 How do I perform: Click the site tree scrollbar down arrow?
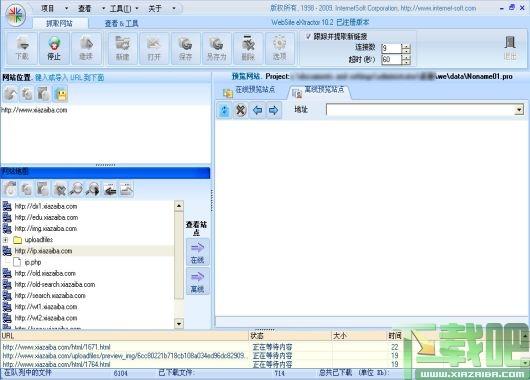point(179,324)
